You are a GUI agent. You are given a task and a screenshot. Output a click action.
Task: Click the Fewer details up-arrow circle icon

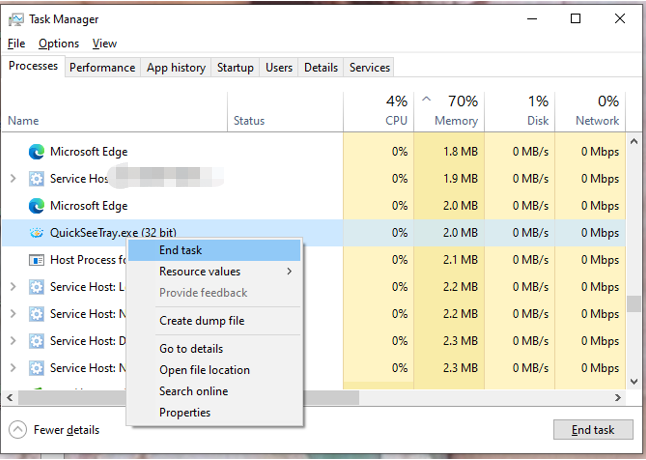(17, 430)
